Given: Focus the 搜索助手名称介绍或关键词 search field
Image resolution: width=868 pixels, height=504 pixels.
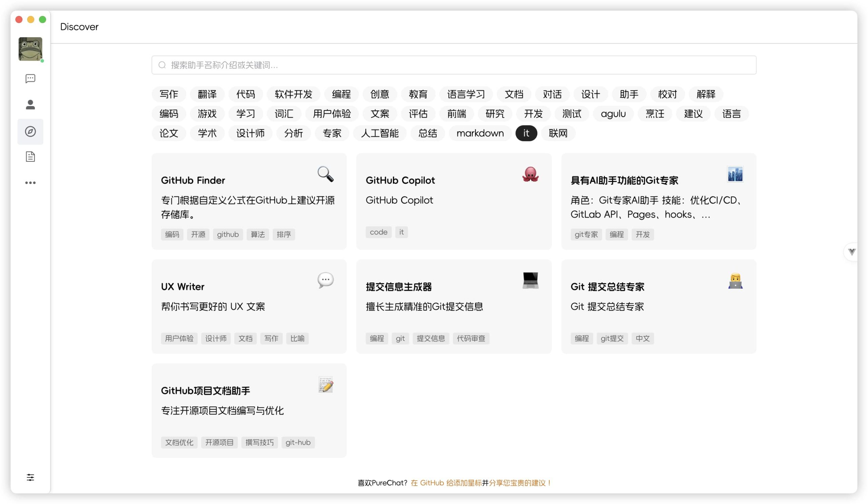Looking at the screenshot, I should click(454, 65).
